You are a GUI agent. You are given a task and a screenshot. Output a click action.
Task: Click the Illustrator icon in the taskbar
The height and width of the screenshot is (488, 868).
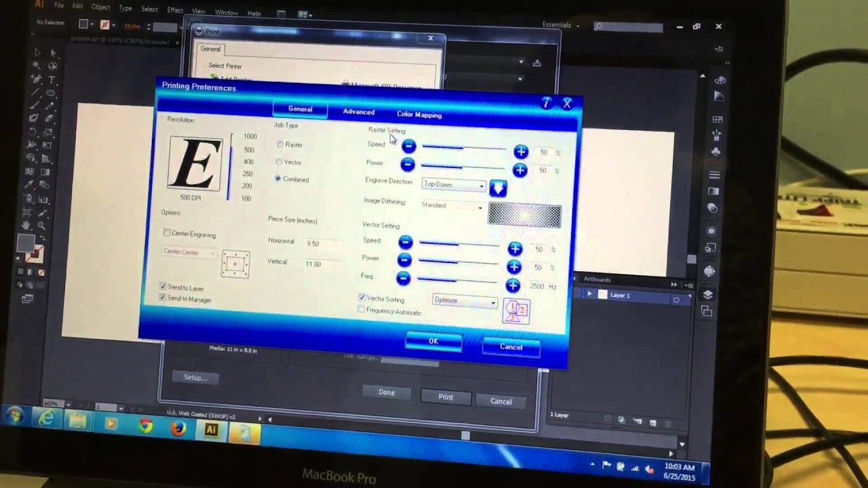[x=211, y=430]
